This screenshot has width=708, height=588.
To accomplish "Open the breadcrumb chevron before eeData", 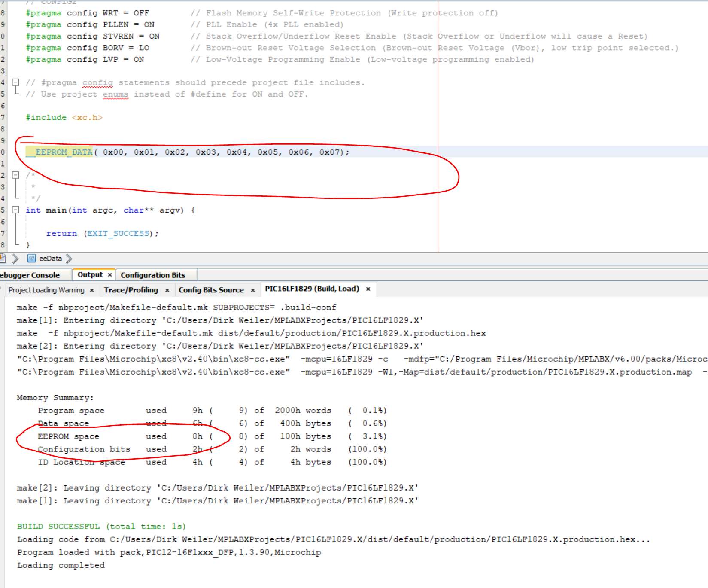I will [15, 258].
